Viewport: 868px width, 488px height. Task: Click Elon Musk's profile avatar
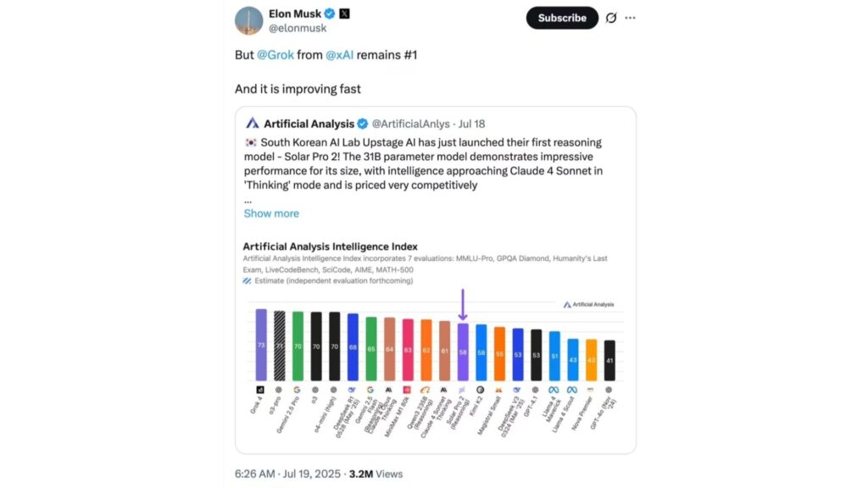248,20
